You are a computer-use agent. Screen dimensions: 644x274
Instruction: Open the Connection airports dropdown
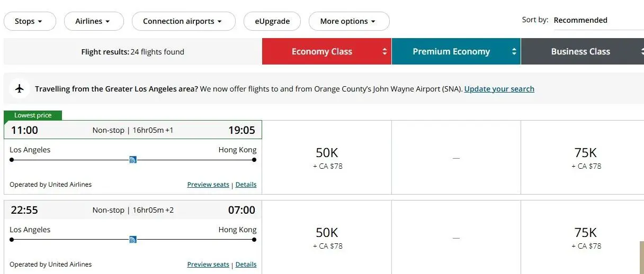pyautogui.click(x=183, y=21)
